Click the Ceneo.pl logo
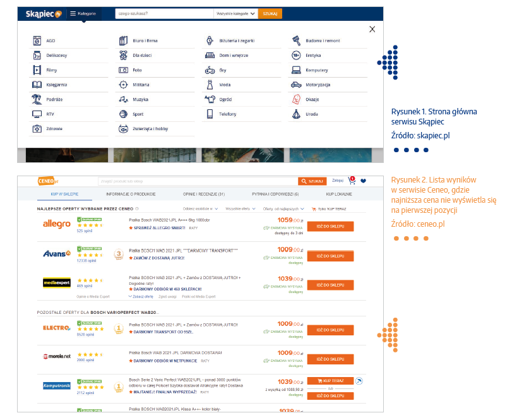The image size is (505, 420). coord(48,181)
